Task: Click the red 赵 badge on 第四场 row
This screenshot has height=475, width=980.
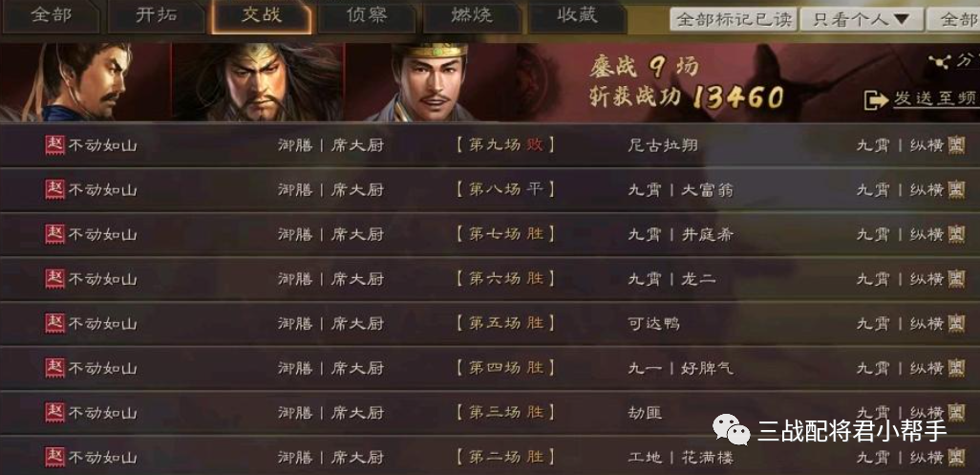Action: click(x=55, y=368)
